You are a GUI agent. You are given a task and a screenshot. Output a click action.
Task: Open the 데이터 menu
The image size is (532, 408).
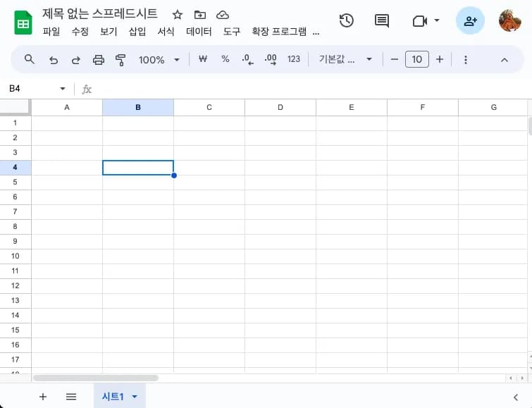click(x=199, y=32)
